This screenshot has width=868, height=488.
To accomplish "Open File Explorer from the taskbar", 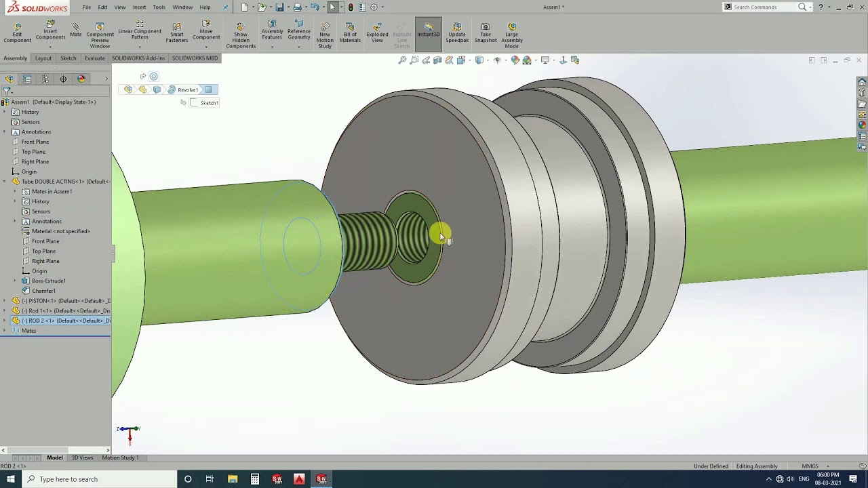I will coord(233,479).
